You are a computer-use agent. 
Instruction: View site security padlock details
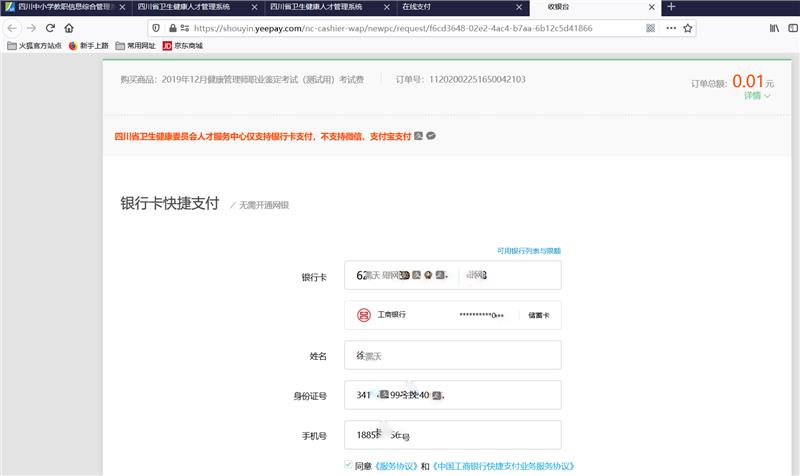(172, 28)
